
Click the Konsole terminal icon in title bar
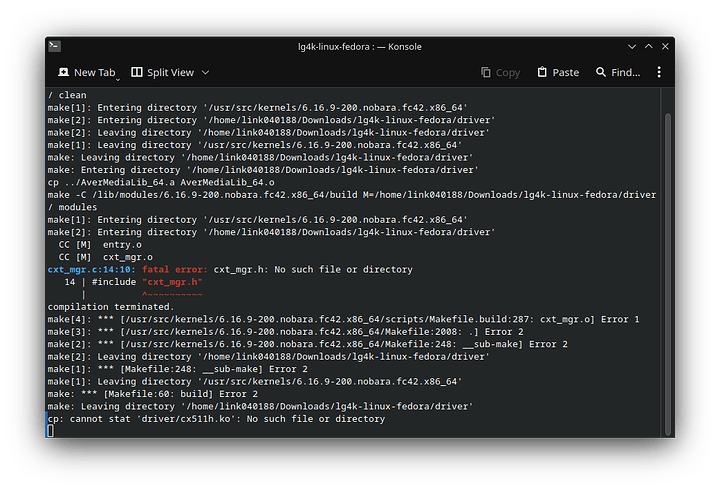click(x=55, y=46)
